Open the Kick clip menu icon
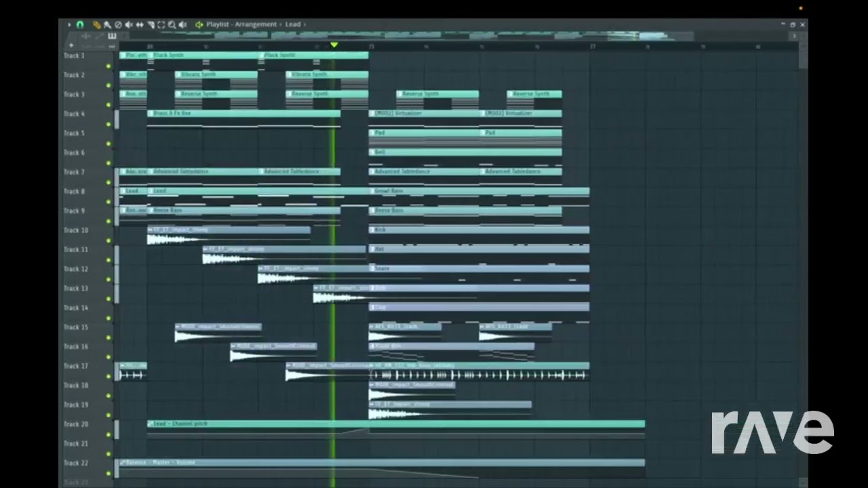 pyautogui.click(x=372, y=230)
